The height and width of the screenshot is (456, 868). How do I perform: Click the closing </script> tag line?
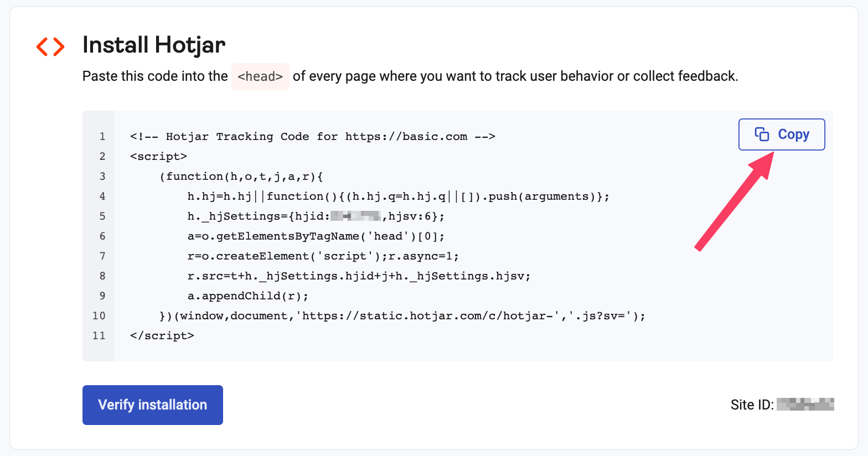coord(162,336)
